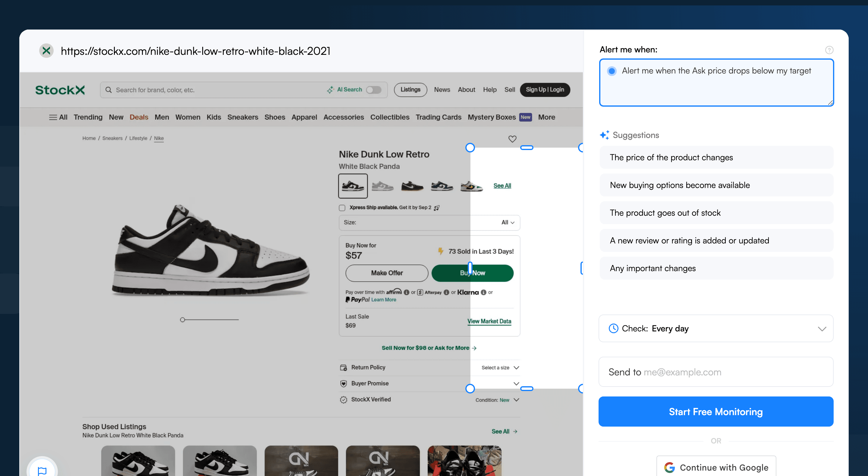868x476 pixels.
Task: Click the StockX logo
Action: coord(60,90)
